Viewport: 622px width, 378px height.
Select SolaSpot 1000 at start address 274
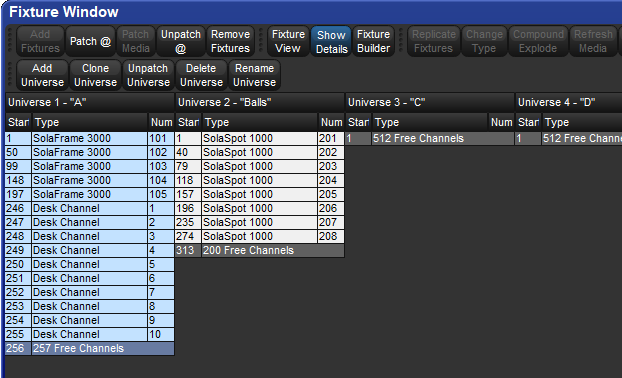tap(260, 236)
